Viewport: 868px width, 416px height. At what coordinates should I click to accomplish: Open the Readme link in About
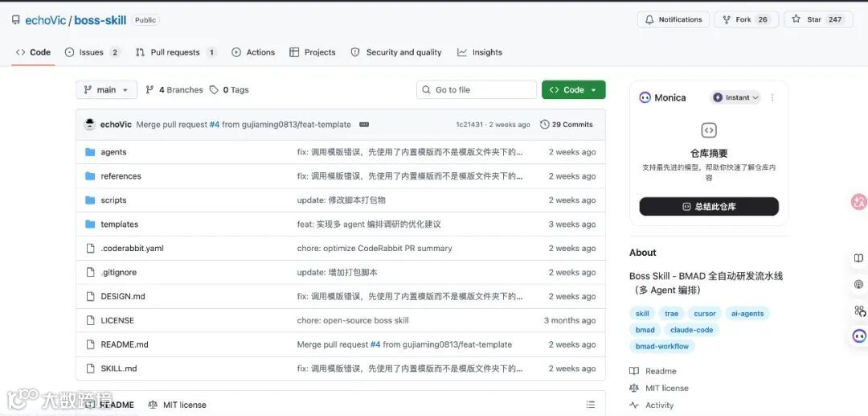coord(653,371)
